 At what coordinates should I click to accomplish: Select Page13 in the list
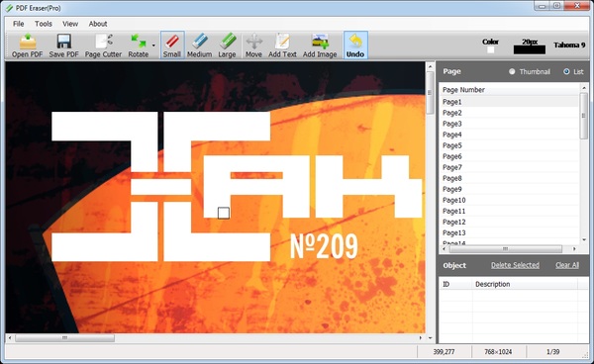[509, 233]
